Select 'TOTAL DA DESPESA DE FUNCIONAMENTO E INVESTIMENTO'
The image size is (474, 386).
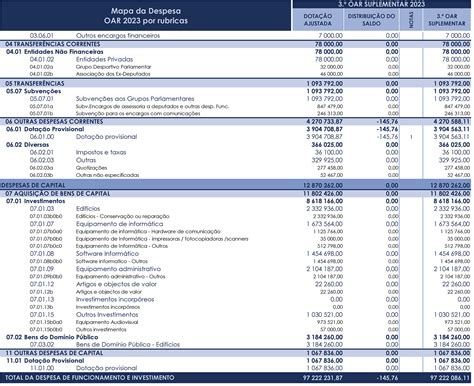coord(89,378)
